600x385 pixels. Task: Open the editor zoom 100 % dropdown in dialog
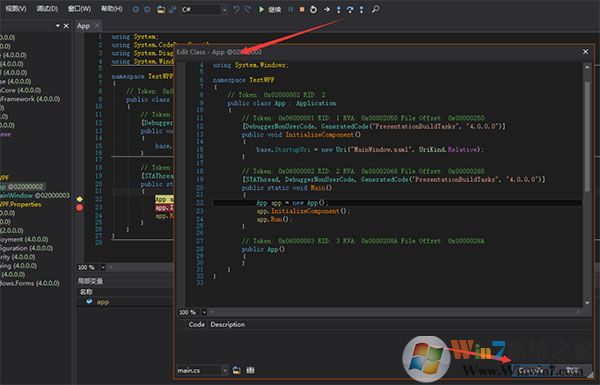point(204,312)
